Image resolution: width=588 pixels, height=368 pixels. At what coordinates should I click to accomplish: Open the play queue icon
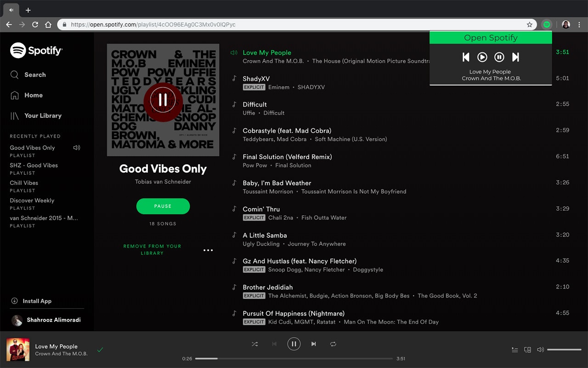515,350
